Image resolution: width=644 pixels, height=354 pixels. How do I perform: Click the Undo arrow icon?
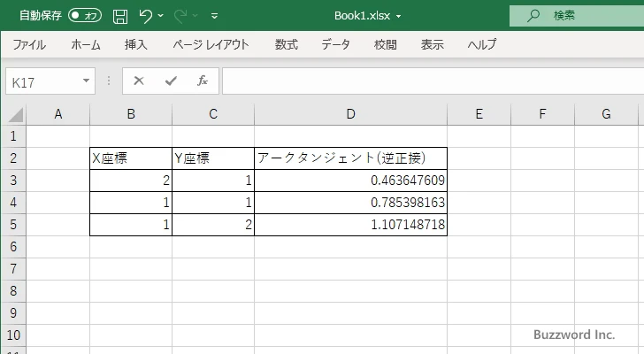(145, 16)
